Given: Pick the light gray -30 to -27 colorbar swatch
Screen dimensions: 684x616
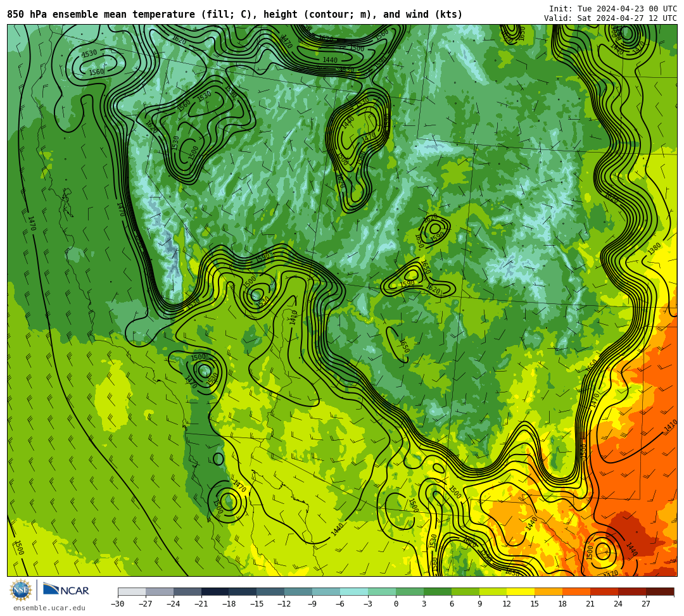Looking at the screenshot, I should click(132, 591).
